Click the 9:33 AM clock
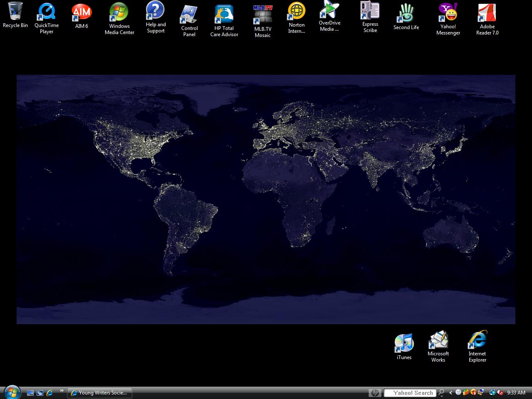 [516, 393]
